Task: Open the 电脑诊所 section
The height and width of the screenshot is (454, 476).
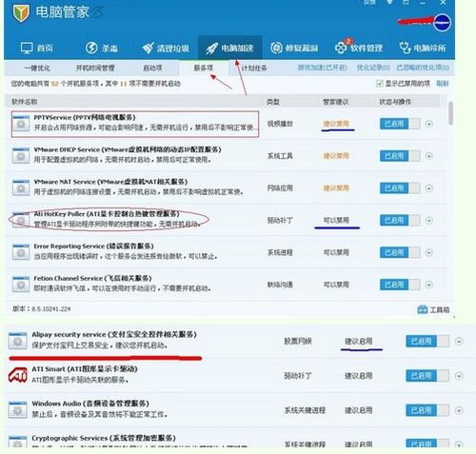Action: [x=423, y=48]
